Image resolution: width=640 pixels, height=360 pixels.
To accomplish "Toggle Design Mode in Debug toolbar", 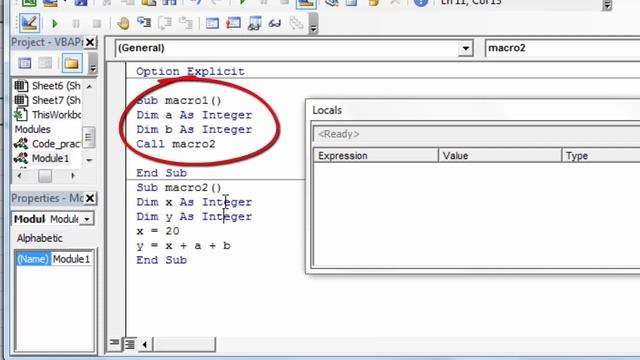I will (29, 23).
